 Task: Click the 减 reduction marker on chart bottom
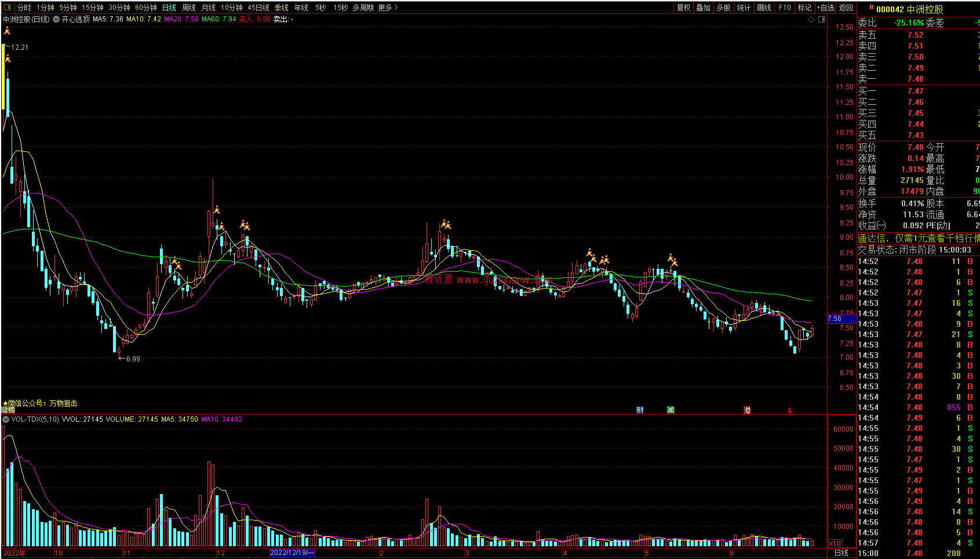[671, 410]
